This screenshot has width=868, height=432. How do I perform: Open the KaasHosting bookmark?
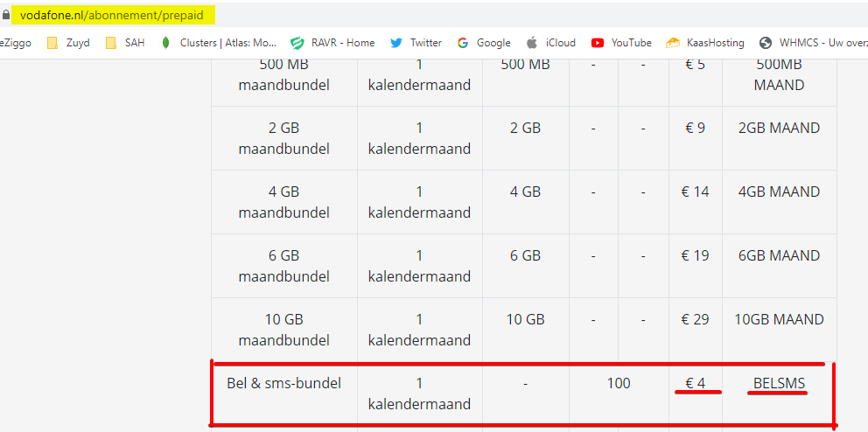(x=705, y=43)
